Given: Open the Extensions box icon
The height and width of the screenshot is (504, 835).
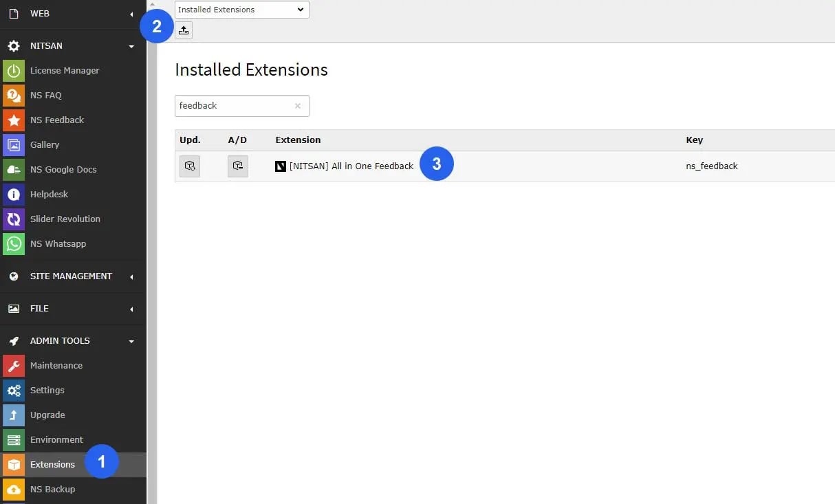Looking at the screenshot, I should [x=14, y=464].
